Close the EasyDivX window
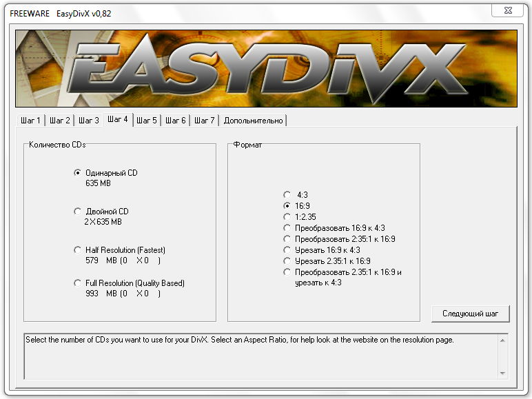This screenshot has height=399, width=532. pyautogui.click(x=508, y=10)
